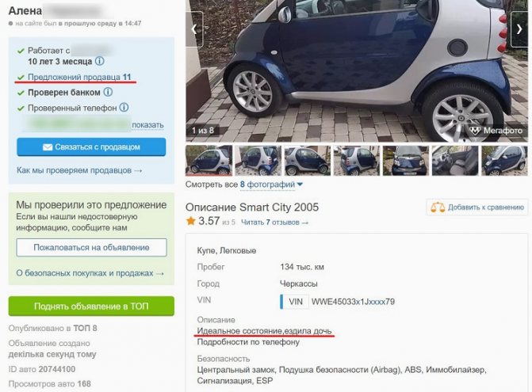Go to previous photo with left arrow

pyautogui.click(x=194, y=29)
